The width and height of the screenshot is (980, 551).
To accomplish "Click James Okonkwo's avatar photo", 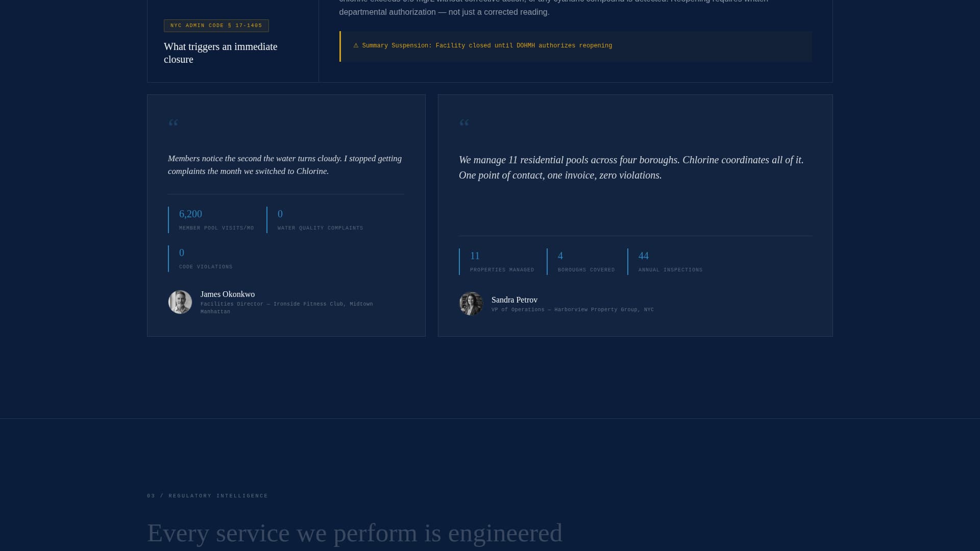I will coord(180,302).
